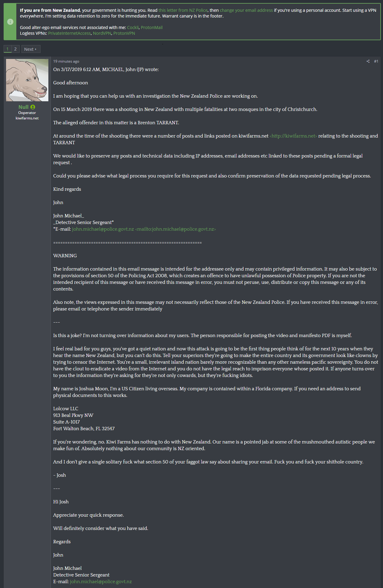Open the post #1 permalink

point(376,61)
